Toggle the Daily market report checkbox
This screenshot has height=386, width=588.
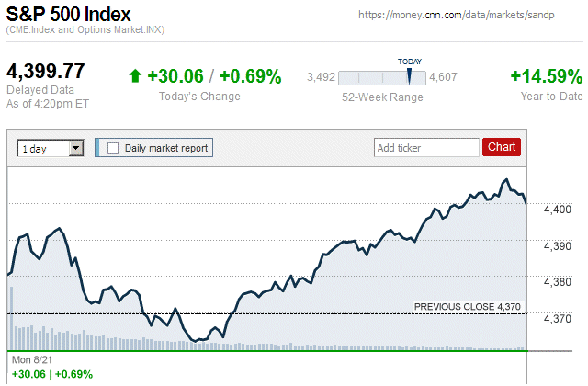[x=113, y=148]
